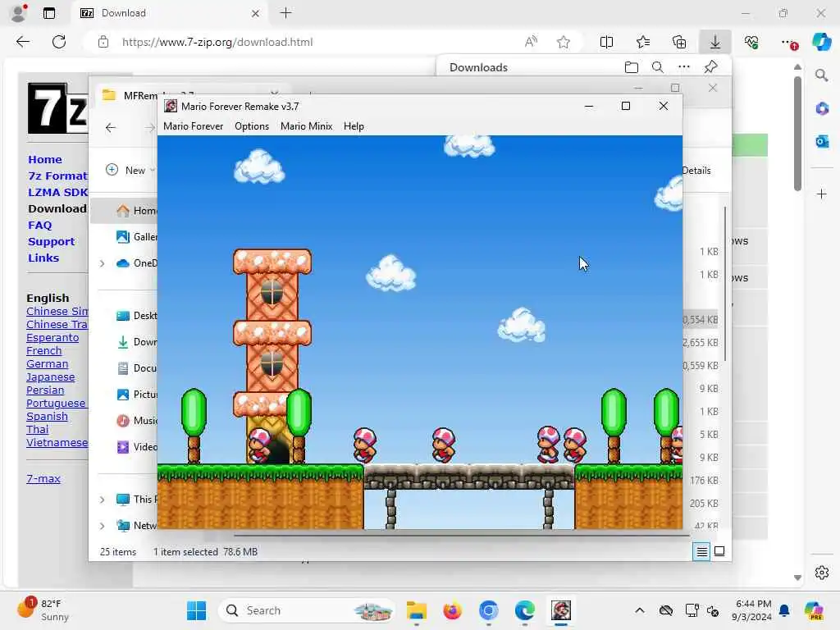Go back in File Explorer window
This screenshot has width=840, height=630.
tap(111, 127)
